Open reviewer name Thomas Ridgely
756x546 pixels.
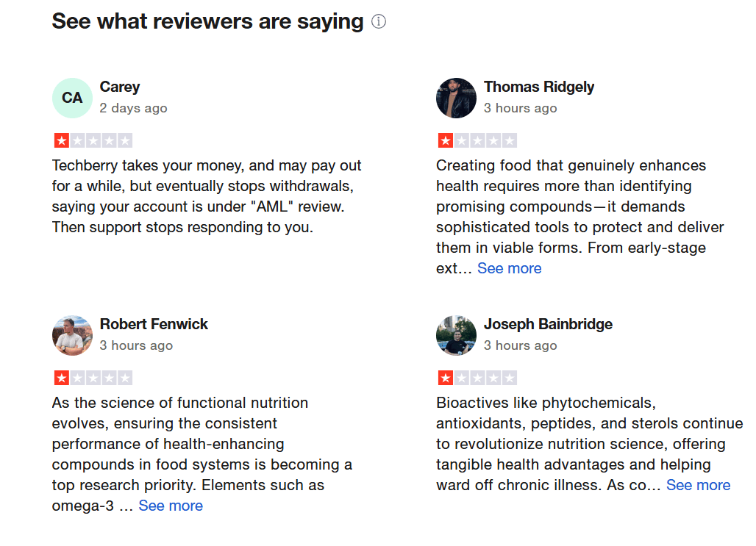[539, 87]
